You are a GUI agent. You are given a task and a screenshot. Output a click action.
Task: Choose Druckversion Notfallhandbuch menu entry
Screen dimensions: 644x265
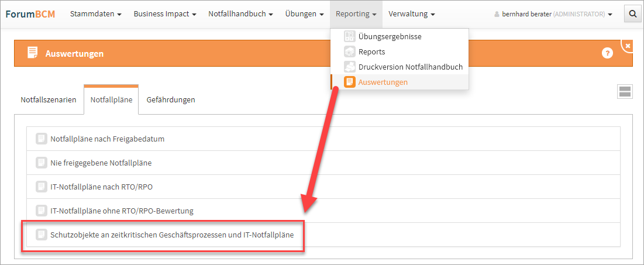[x=410, y=67]
